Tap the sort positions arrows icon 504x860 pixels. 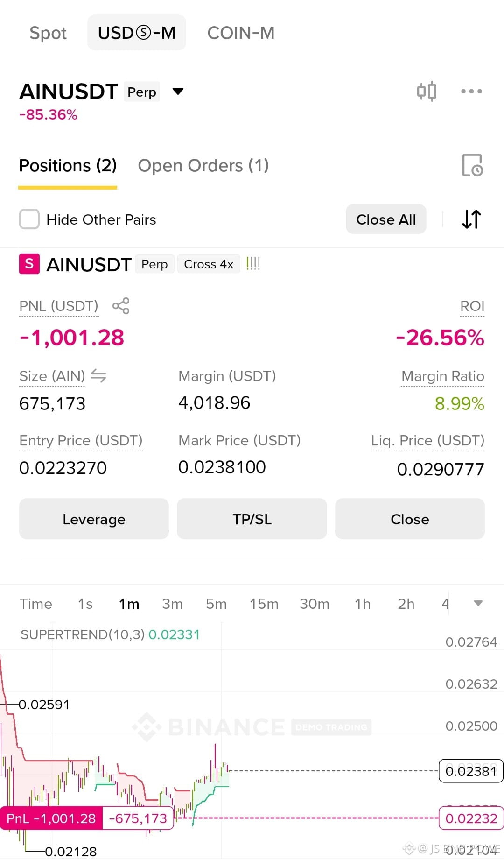coord(471,219)
